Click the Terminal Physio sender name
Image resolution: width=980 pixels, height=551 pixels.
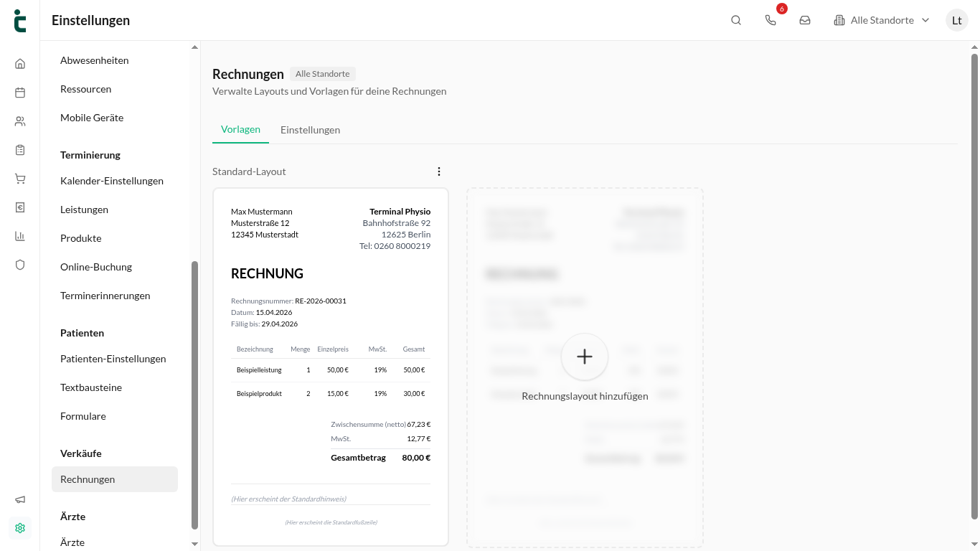pyautogui.click(x=400, y=212)
